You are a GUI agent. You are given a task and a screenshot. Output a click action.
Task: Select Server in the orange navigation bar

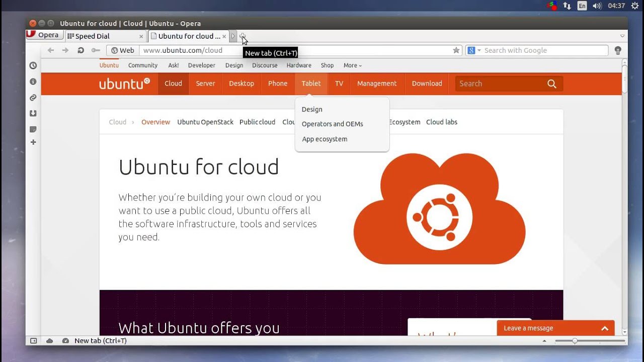[x=205, y=83]
